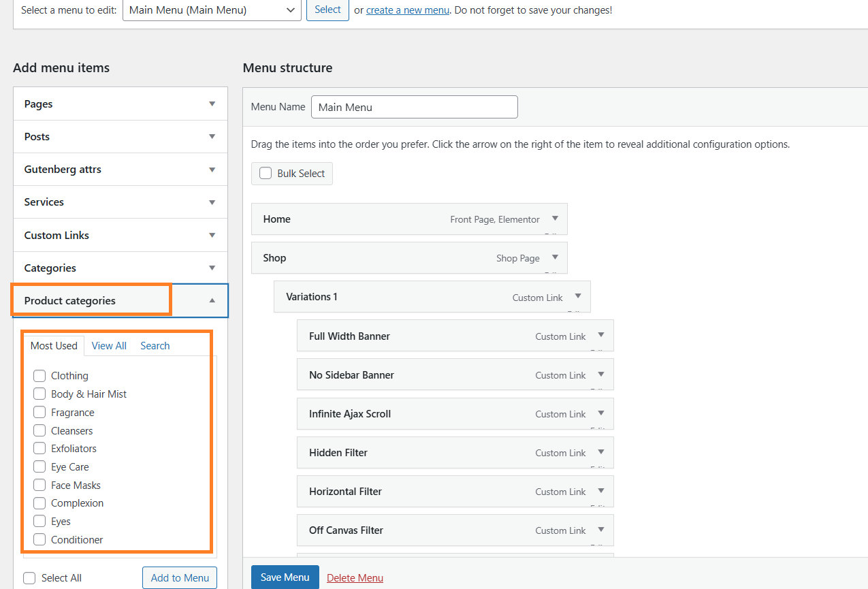Select the No Sidebar Banner title
The height and width of the screenshot is (589, 868).
coord(351,375)
